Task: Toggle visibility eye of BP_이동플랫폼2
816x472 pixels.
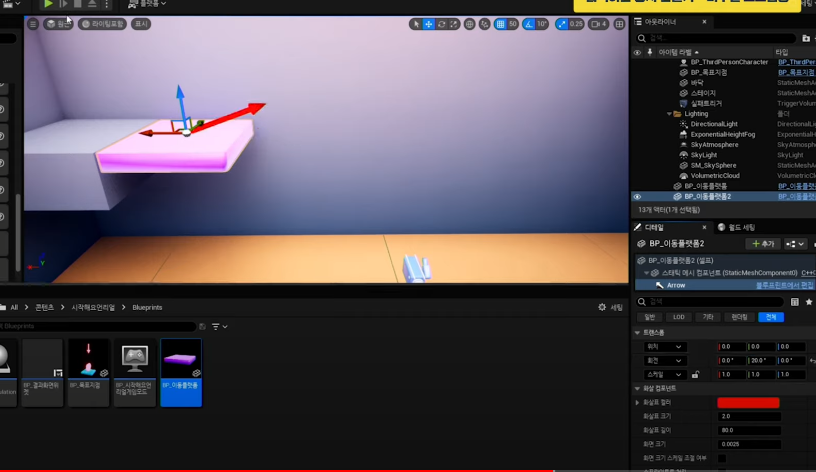Action: tap(637, 197)
